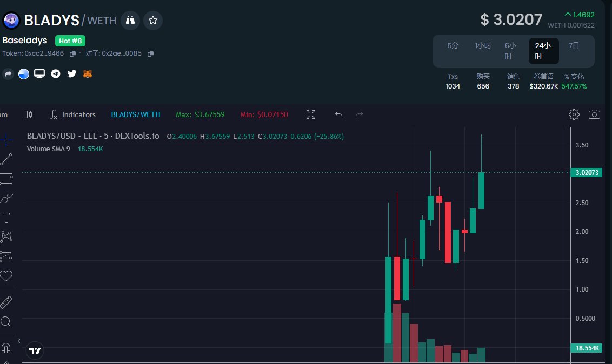Change chart candle style icon
The width and height of the screenshot is (612, 364).
tap(28, 114)
